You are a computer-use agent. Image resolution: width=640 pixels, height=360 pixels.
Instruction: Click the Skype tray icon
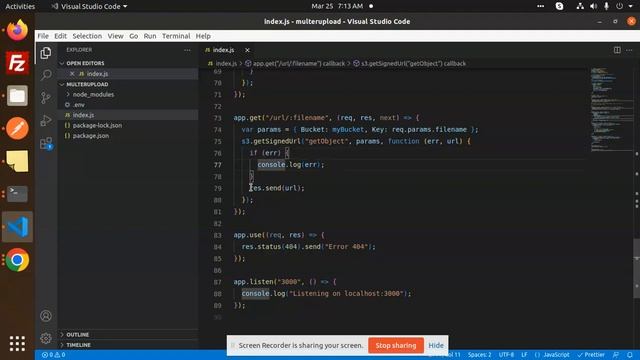[x=559, y=6]
